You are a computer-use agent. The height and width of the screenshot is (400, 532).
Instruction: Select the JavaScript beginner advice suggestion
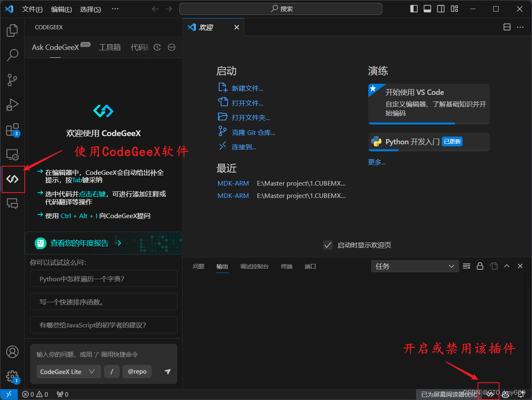(104, 325)
